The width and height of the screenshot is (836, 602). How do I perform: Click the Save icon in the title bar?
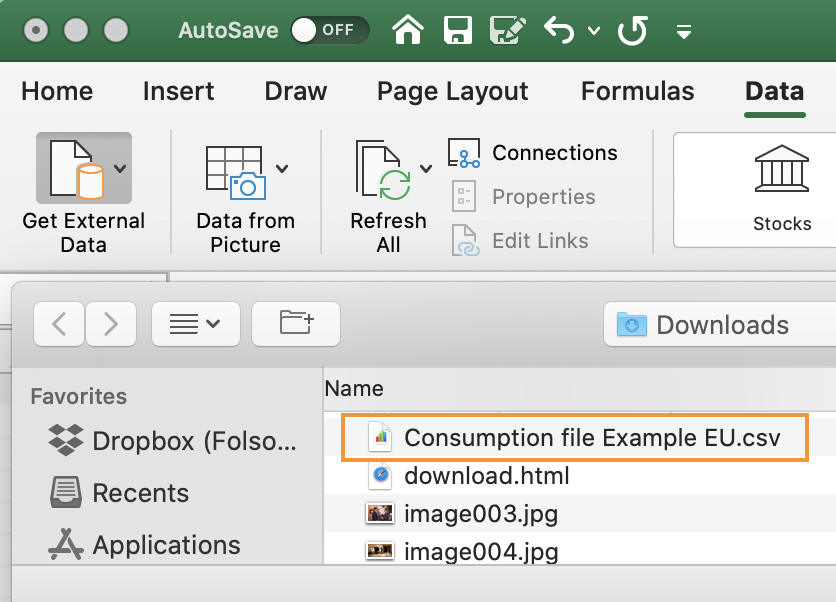pos(458,30)
